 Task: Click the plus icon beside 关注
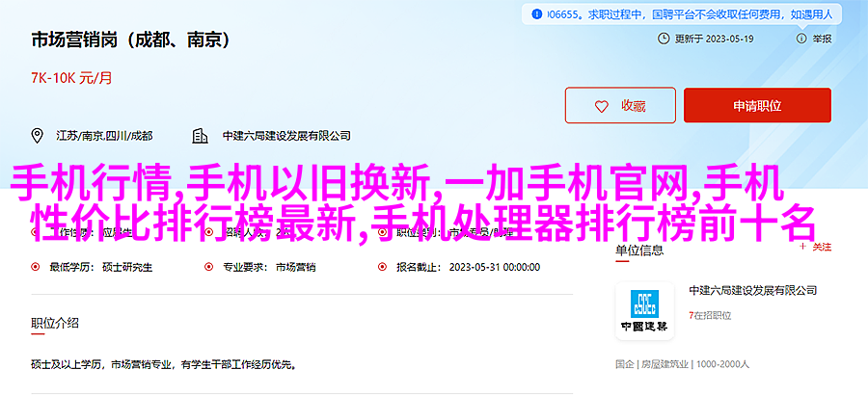[x=802, y=248]
